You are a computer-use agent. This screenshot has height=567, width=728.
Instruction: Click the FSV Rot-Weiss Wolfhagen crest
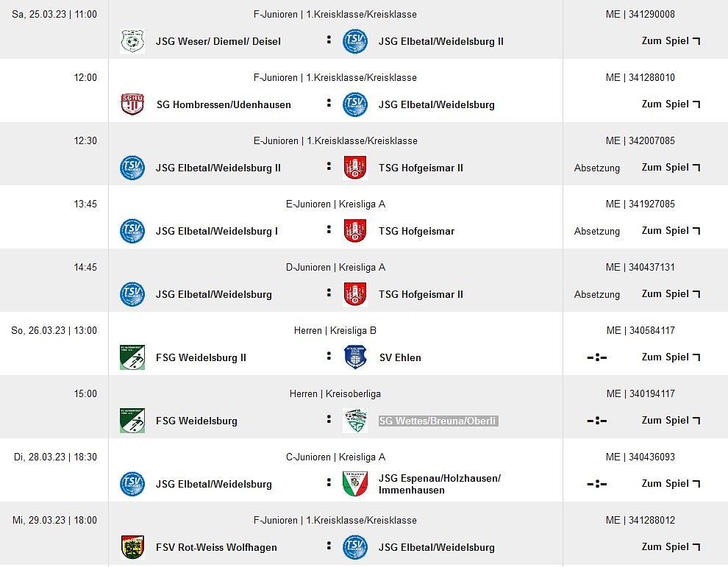pyautogui.click(x=132, y=547)
